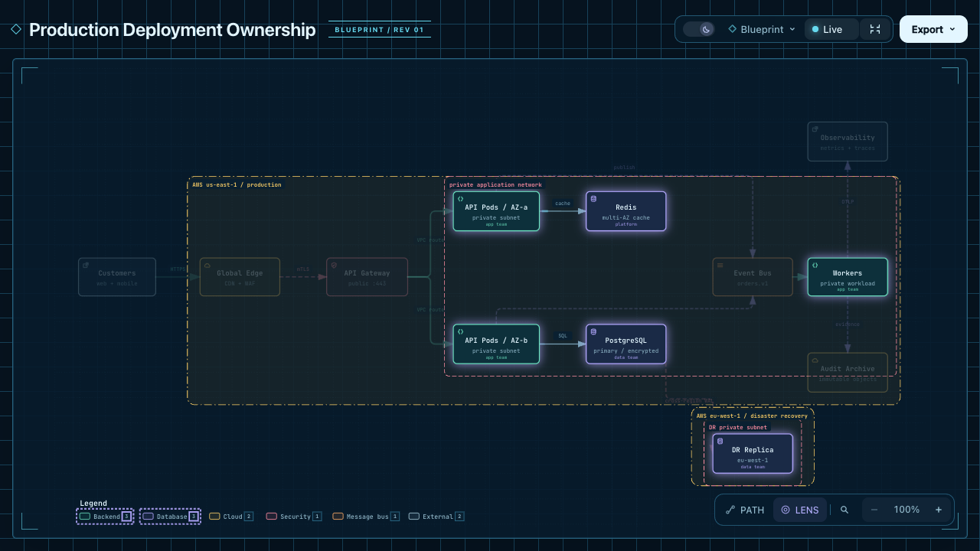Filter by the Security legend chip
980x551 pixels.
[293, 517]
